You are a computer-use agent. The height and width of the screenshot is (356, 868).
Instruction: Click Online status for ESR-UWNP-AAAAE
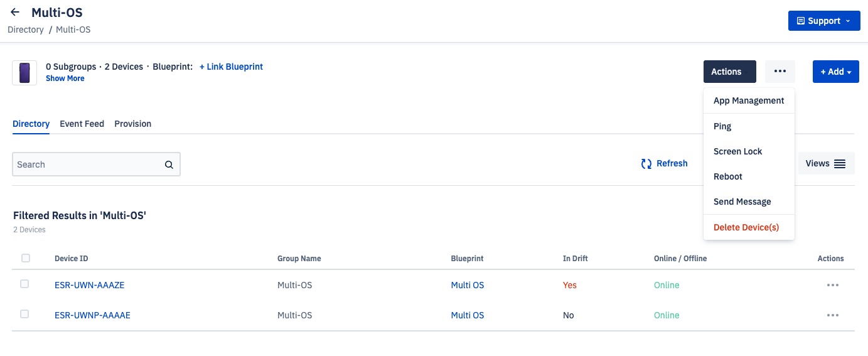point(667,315)
